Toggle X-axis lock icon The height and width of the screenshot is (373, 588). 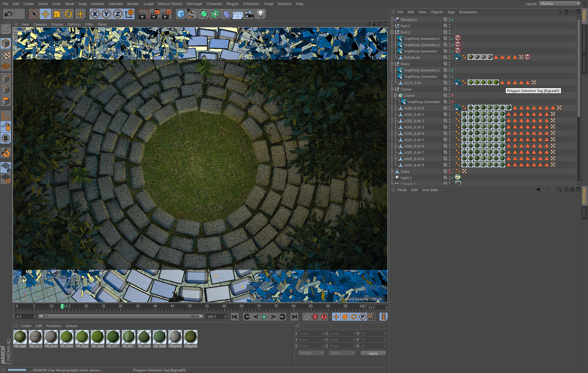point(95,14)
